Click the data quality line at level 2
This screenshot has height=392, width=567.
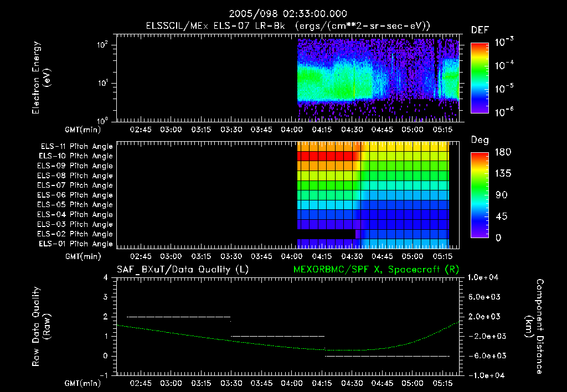click(179, 317)
